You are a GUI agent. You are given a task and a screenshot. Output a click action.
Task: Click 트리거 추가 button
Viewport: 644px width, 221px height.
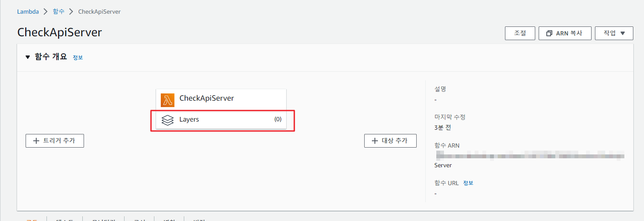click(55, 140)
